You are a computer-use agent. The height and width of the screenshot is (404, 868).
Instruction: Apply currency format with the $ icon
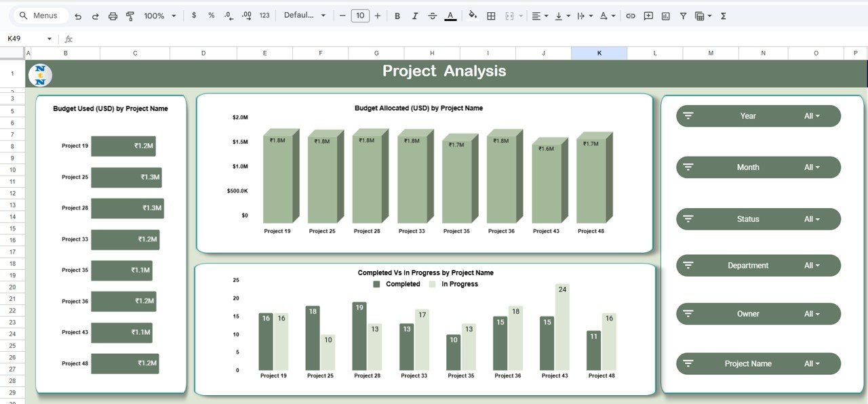194,15
